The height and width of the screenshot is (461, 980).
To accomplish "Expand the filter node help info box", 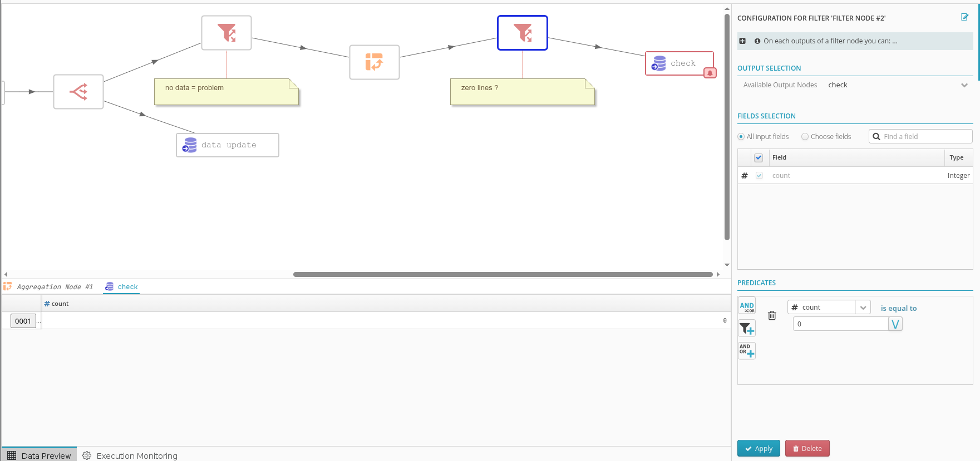I will point(742,41).
